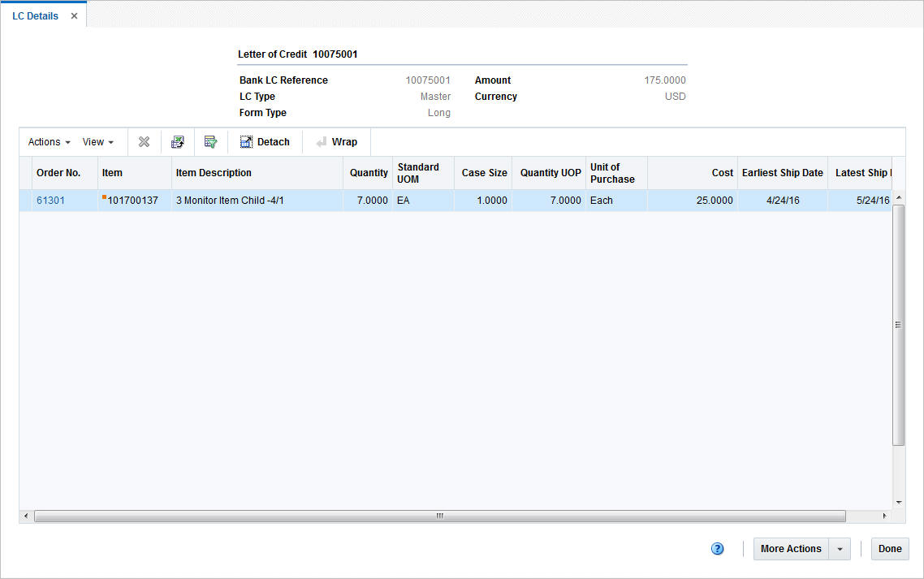Click the Case Size value 1.0000
This screenshot has width=924, height=579.
[491, 201]
